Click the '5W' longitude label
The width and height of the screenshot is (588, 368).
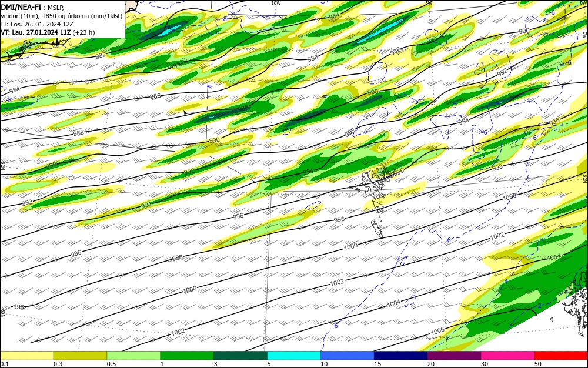point(429,3)
